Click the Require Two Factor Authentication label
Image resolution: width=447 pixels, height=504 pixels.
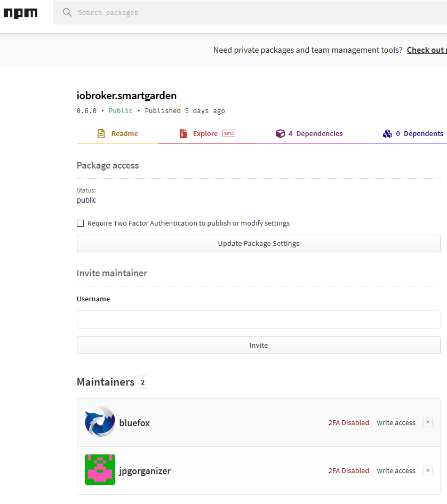188,223
